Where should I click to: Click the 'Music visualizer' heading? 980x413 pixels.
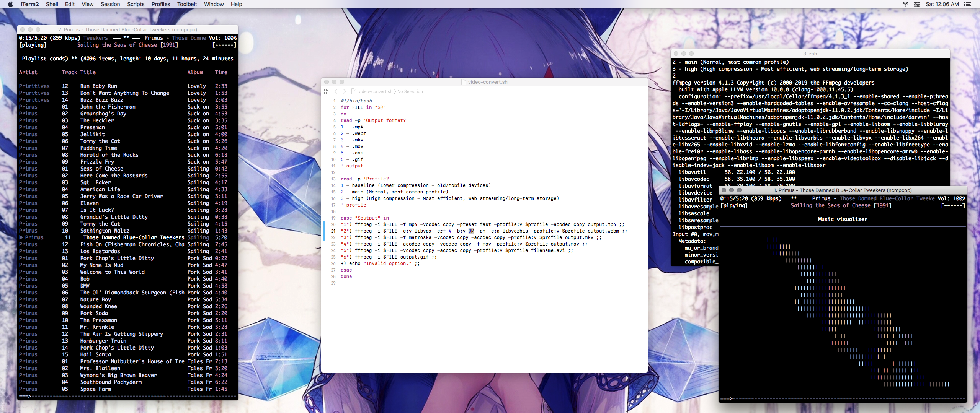[843, 219]
